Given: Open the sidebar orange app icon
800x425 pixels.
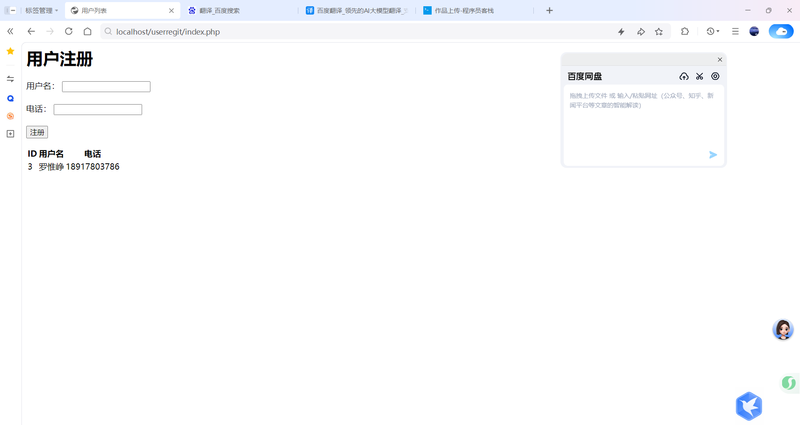Looking at the screenshot, I should click(10, 116).
